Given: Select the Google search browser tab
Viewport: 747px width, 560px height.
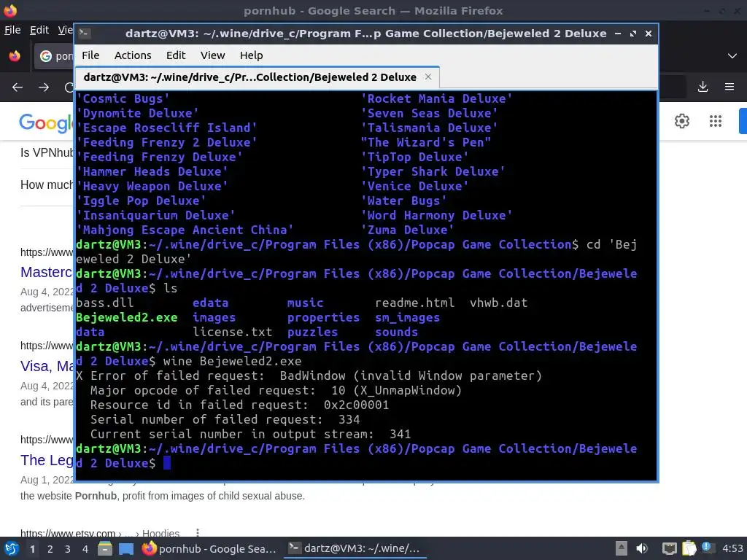Looking at the screenshot, I should (x=54, y=56).
